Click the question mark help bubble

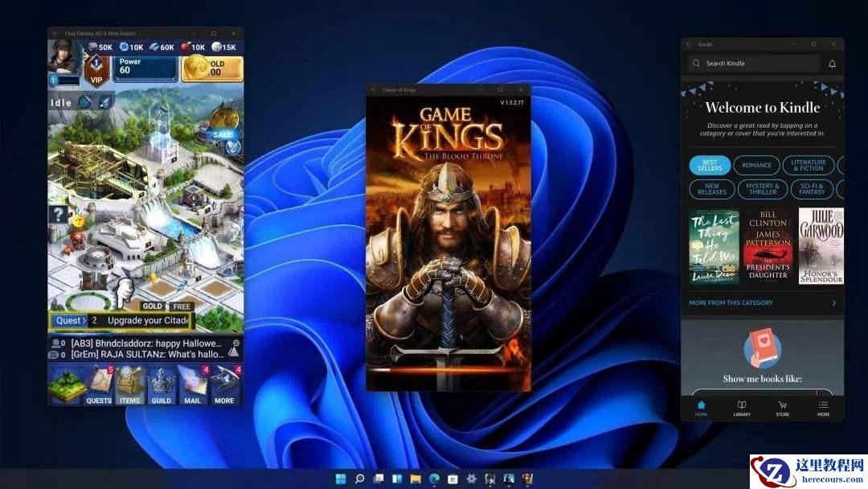click(60, 215)
